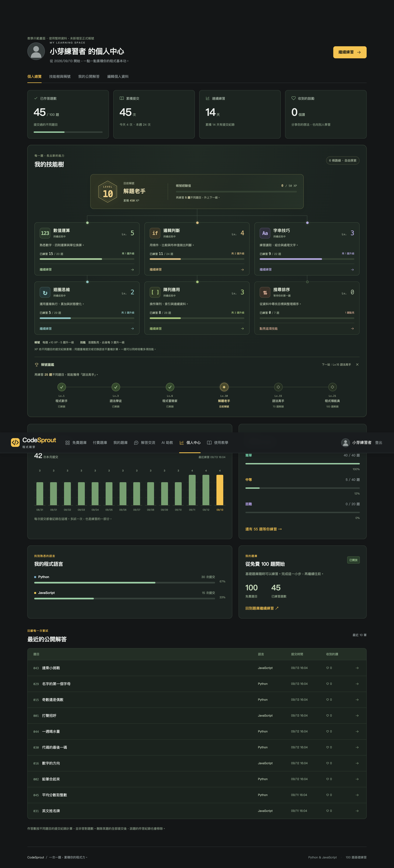Viewport: 394px width, 868px height.
Task: Open 使用教學 in the navigation bar
Action: click(x=218, y=443)
